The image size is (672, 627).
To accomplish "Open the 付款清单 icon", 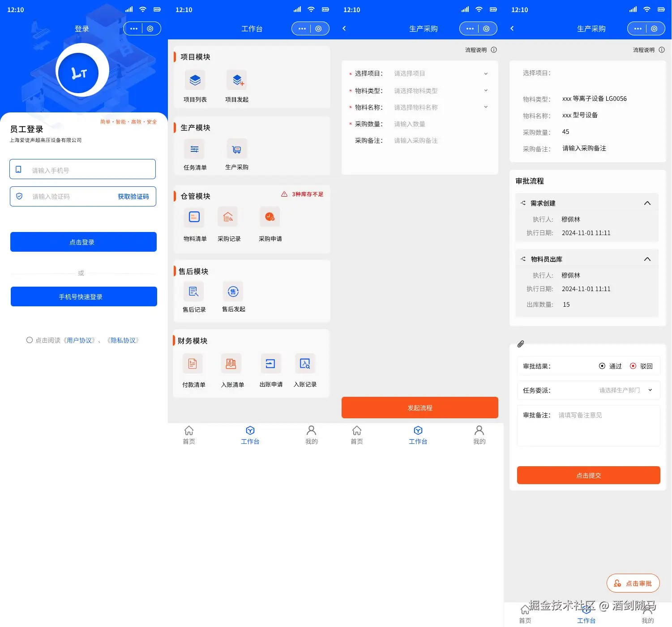I will coord(193,364).
